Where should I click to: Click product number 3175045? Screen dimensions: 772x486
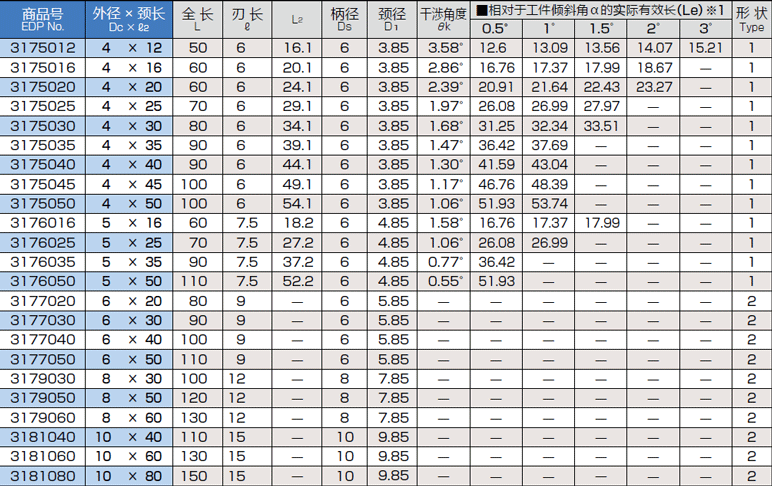pos(43,184)
